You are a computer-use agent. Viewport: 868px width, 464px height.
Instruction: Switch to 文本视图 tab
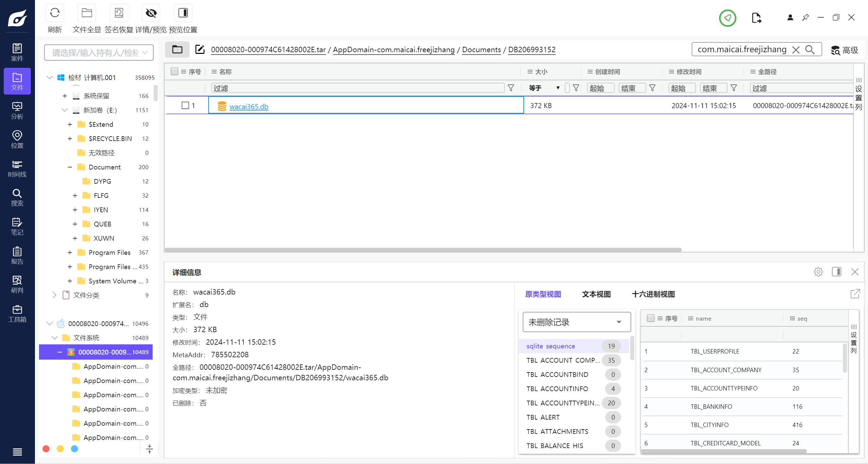click(596, 294)
